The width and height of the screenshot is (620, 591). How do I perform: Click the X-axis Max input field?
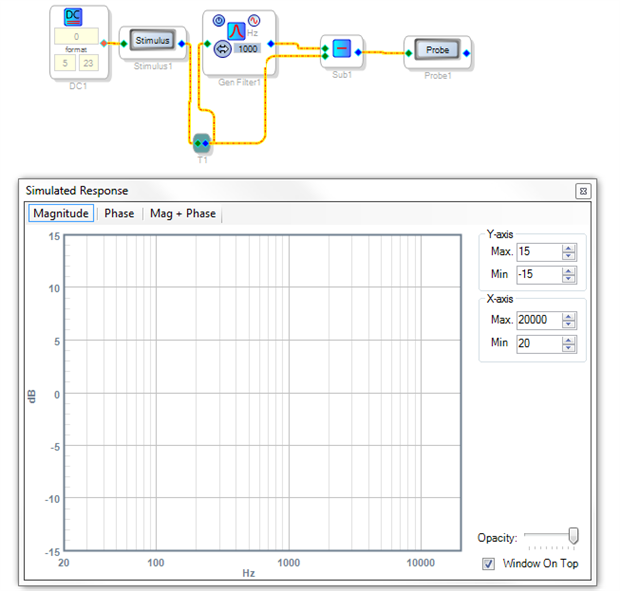click(539, 320)
